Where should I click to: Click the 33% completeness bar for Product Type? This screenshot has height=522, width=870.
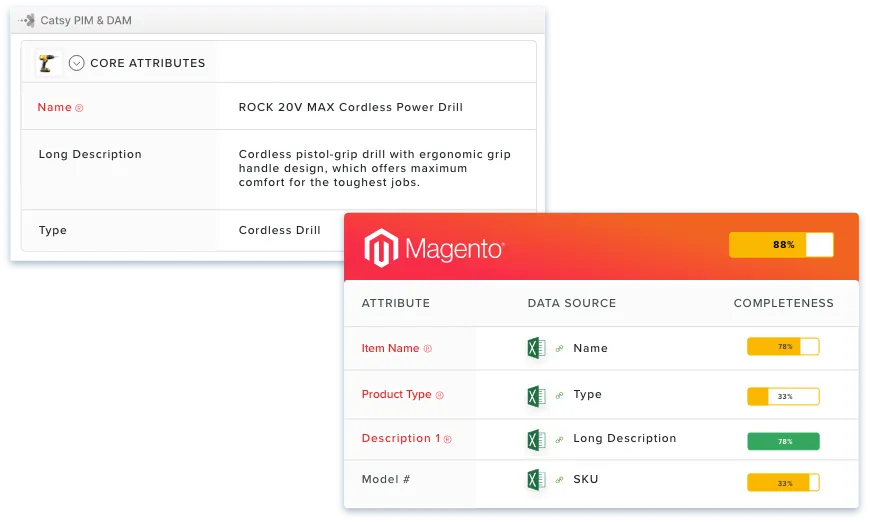click(x=783, y=397)
